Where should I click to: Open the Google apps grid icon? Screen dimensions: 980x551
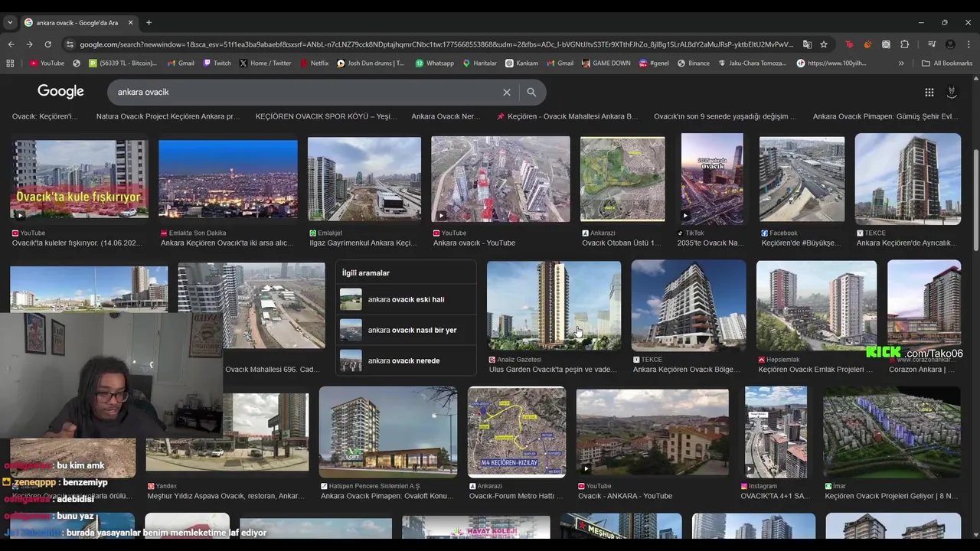[x=929, y=92]
